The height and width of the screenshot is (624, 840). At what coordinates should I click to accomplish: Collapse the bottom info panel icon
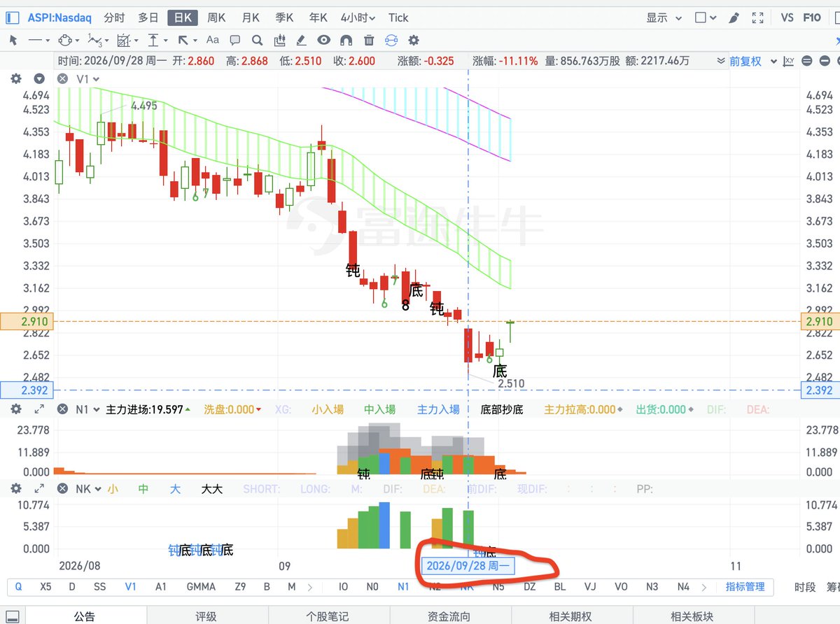pyautogui.click(x=12, y=617)
